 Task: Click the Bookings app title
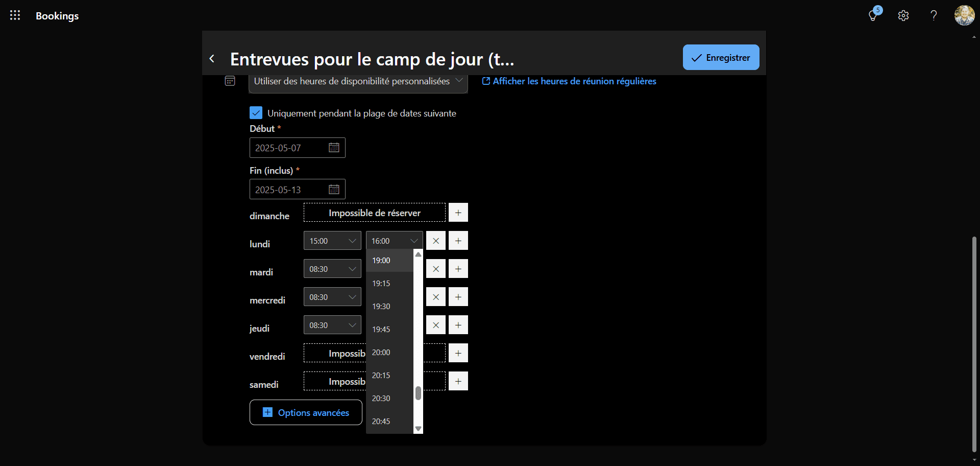tap(57, 16)
